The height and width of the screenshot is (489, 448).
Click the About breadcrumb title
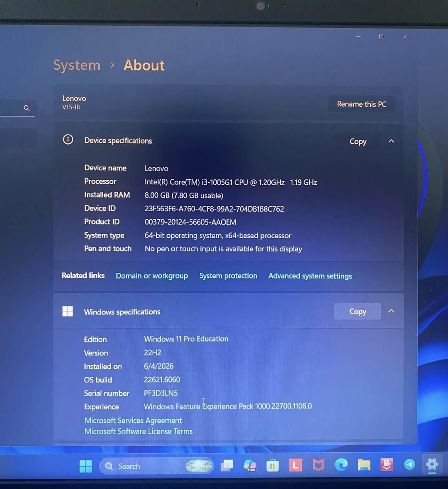144,65
